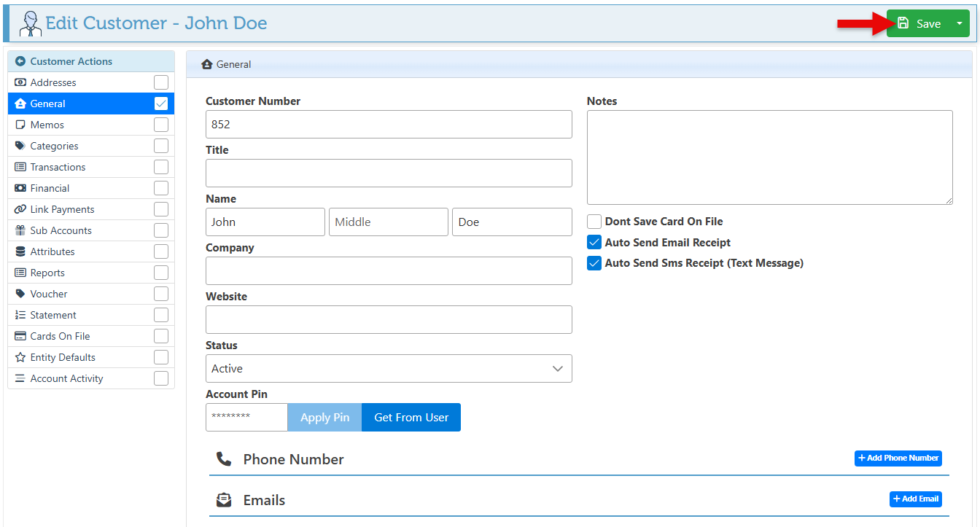The width and height of the screenshot is (980, 527).
Task: Open the Status dropdown showing Active
Action: pyautogui.click(x=389, y=369)
